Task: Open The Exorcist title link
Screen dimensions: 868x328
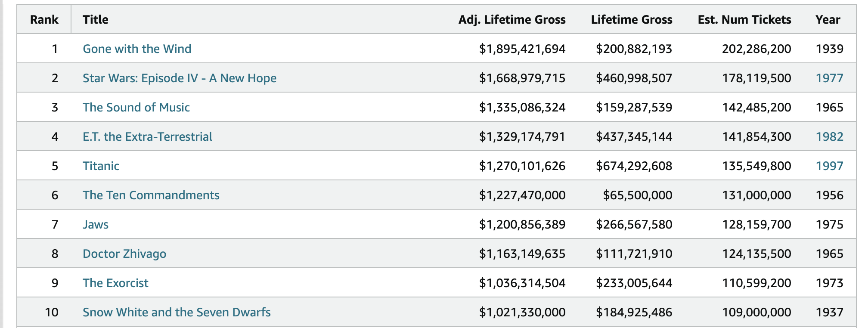Action: [115, 283]
